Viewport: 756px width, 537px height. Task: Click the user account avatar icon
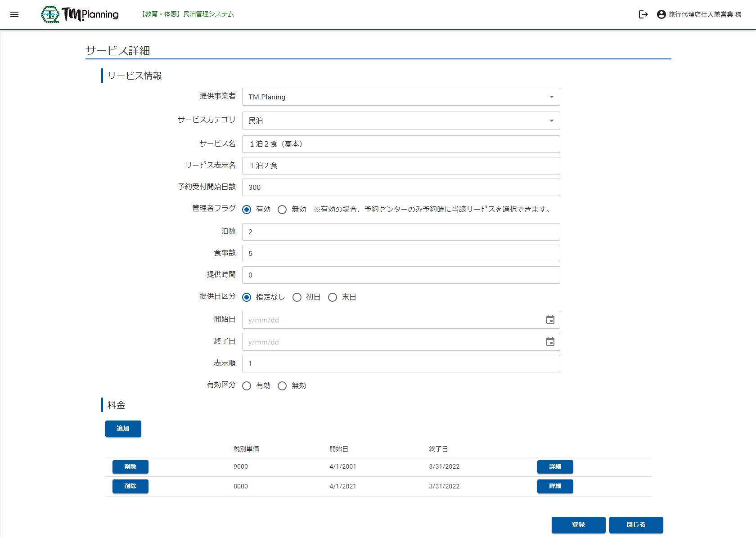(661, 14)
